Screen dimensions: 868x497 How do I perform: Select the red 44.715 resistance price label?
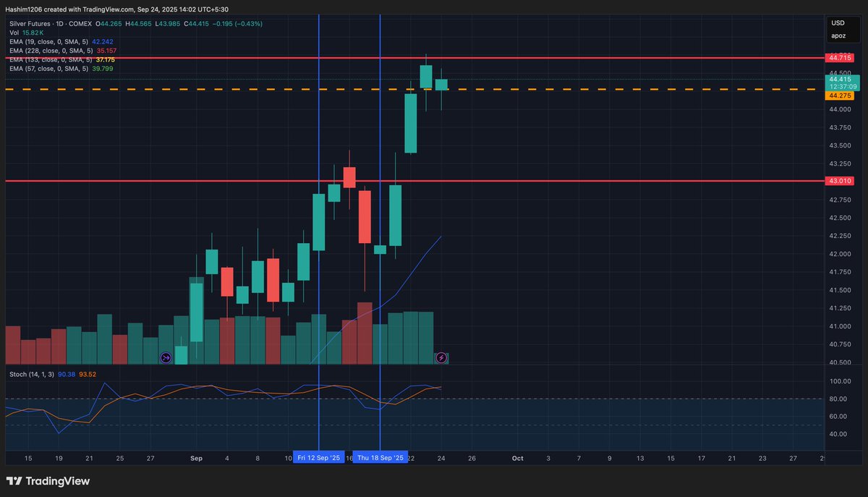[x=838, y=56]
